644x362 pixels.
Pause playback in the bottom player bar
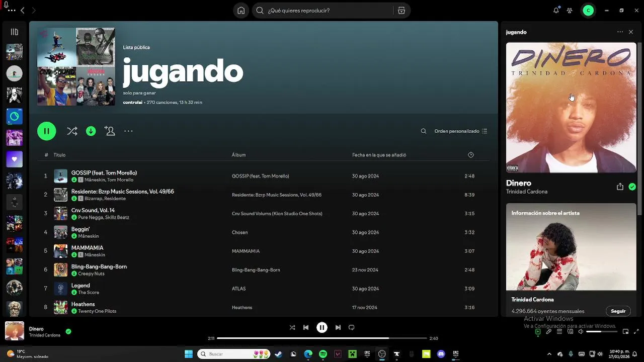click(322, 327)
